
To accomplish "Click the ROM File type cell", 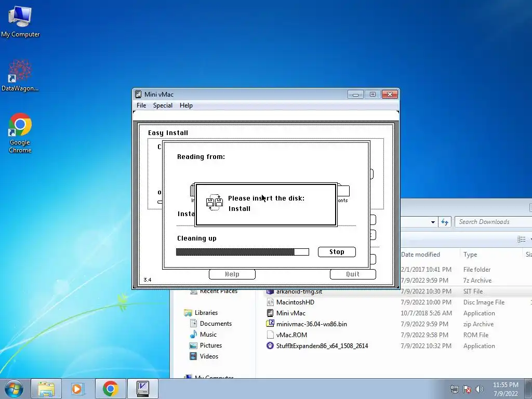I will (x=476, y=335).
